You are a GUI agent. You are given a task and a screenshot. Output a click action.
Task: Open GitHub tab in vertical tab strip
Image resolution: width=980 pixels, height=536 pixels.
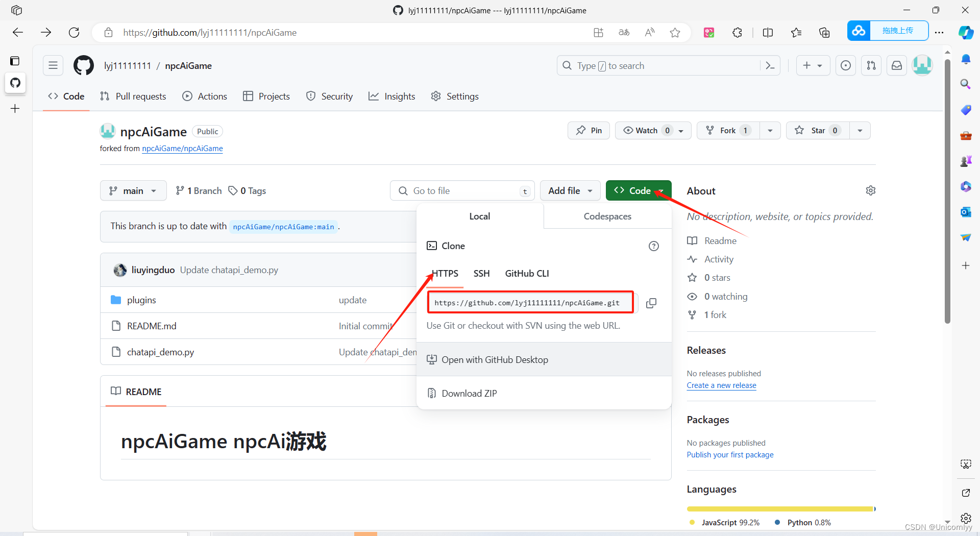click(15, 83)
